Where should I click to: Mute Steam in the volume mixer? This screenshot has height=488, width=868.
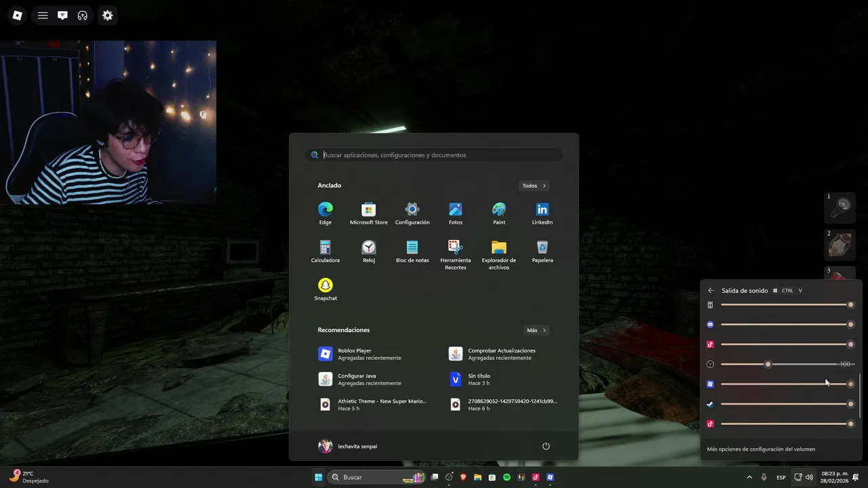[x=710, y=404]
